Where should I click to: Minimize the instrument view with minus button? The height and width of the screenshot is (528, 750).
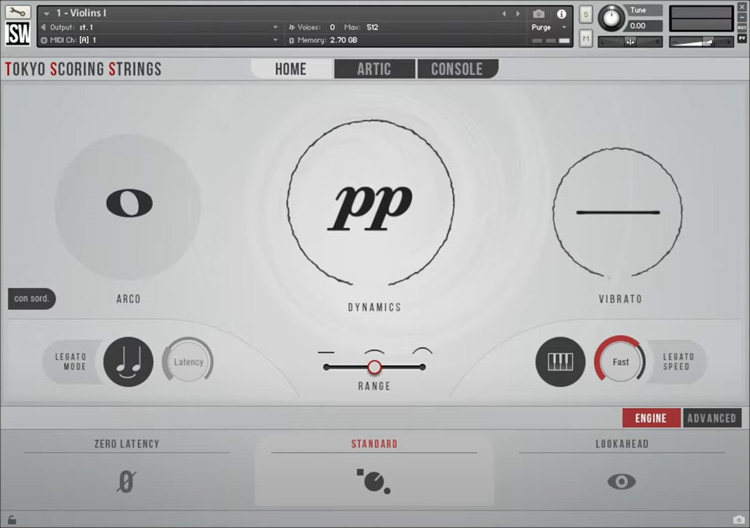click(x=742, y=17)
